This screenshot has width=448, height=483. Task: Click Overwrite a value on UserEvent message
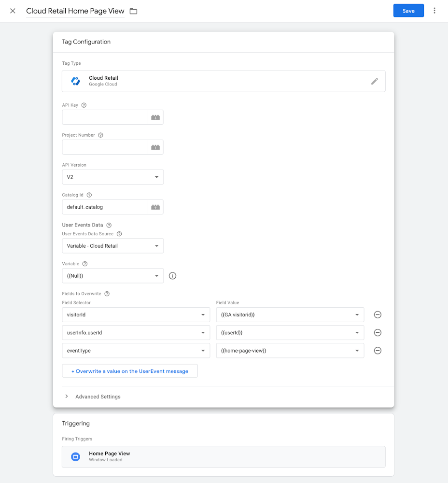point(130,371)
